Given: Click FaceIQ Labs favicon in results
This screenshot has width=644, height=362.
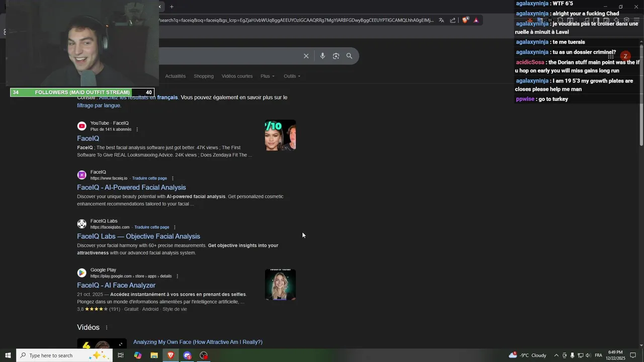Looking at the screenshot, I should pyautogui.click(x=82, y=224).
